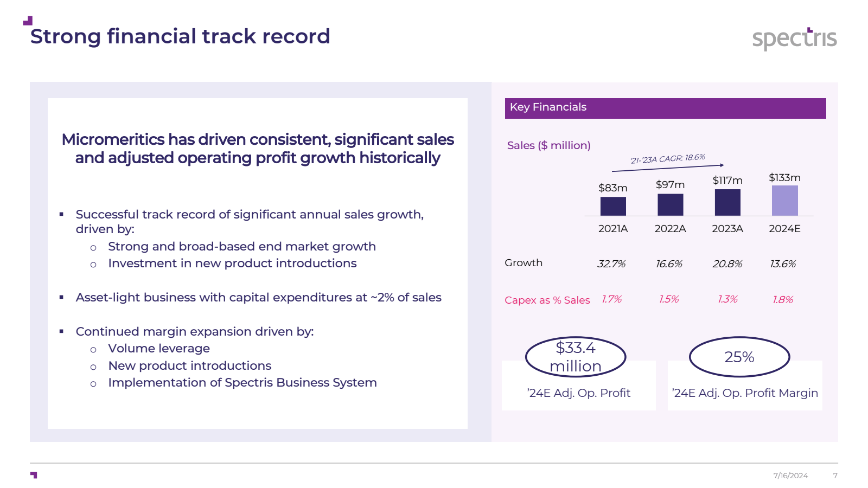Click 'Implementation of Spectris Business System'
Viewport: 868px width, 488px height.
coord(242,383)
